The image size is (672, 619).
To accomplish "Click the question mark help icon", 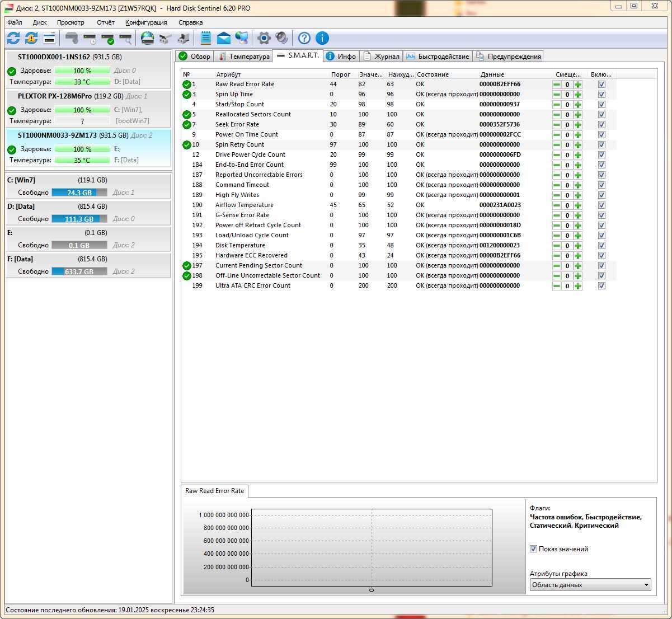I will pyautogui.click(x=304, y=38).
